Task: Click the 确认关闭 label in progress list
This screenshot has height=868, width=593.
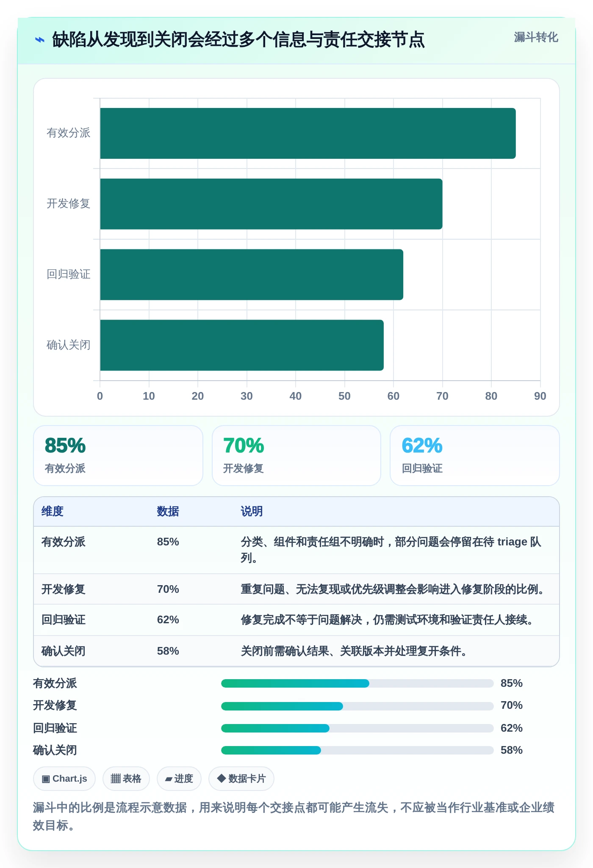Action: (55, 750)
